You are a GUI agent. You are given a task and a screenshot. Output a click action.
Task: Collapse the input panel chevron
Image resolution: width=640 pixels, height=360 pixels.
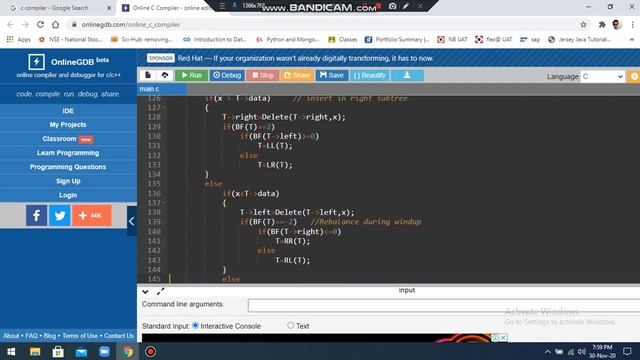(x=145, y=292)
